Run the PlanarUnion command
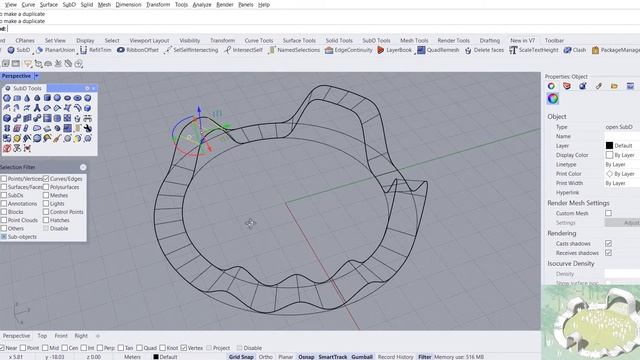 tap(56, 50)
